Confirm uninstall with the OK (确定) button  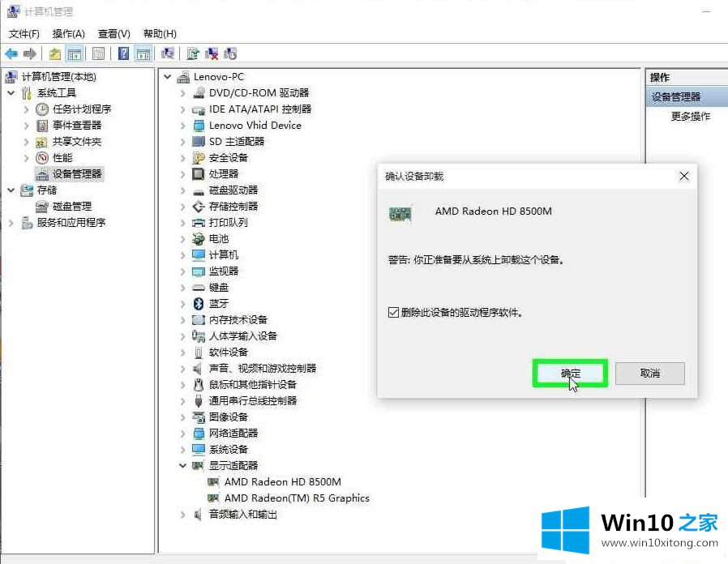(570, 374)
